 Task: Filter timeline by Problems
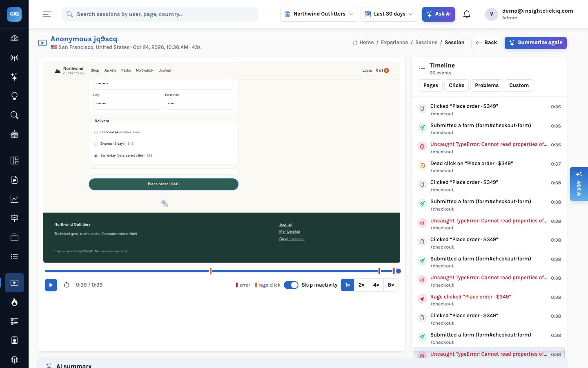[487, 85]
